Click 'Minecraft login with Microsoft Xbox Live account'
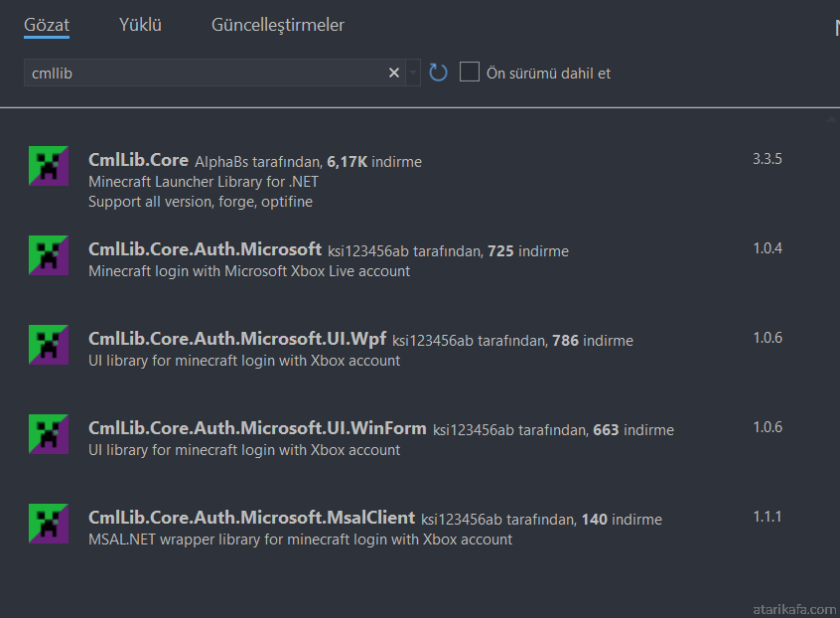840x618 pixels. coord(249,272)
